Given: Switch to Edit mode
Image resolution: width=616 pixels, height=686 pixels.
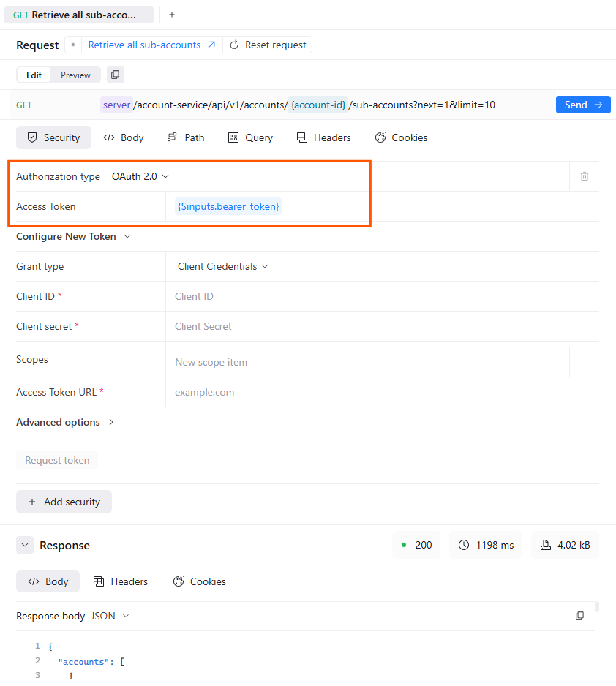Looking at the screenshot, I should tap(34, 75).
